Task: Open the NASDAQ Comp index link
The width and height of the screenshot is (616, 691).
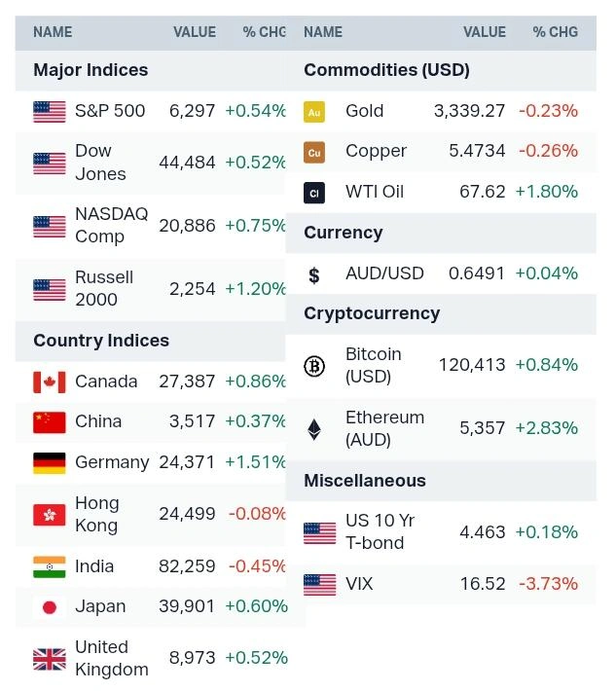Action: pos(111,225)
